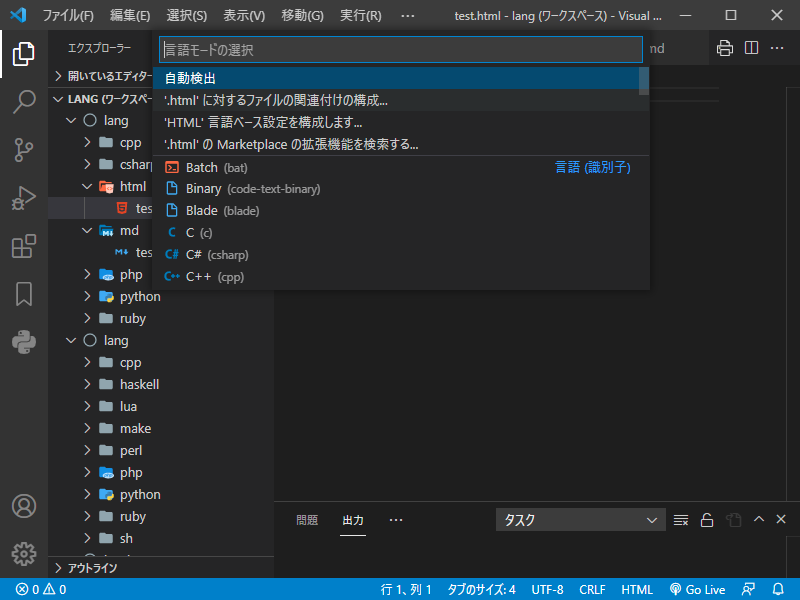Open the Explorer view in activity bar

[x=23, y=54]
